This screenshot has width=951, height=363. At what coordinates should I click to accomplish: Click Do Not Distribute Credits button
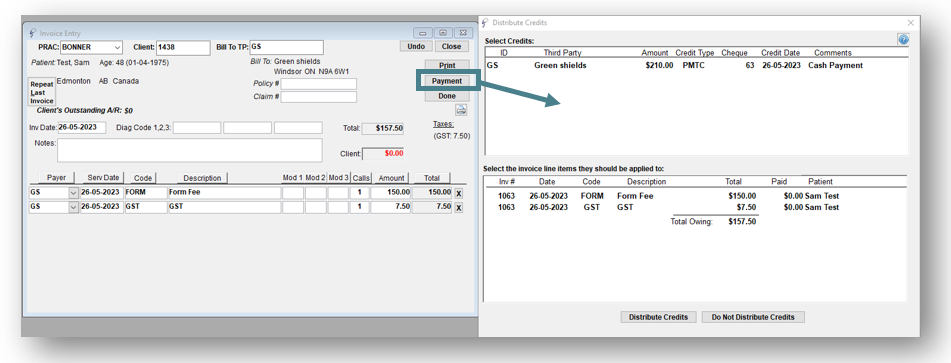[x=753, y=317]
